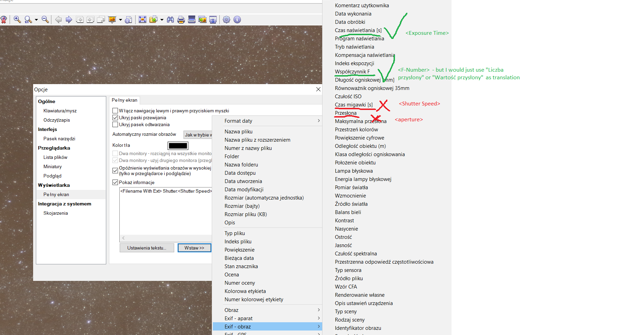Select 'Lista plików' in the options tree

[x=55, y=157]
